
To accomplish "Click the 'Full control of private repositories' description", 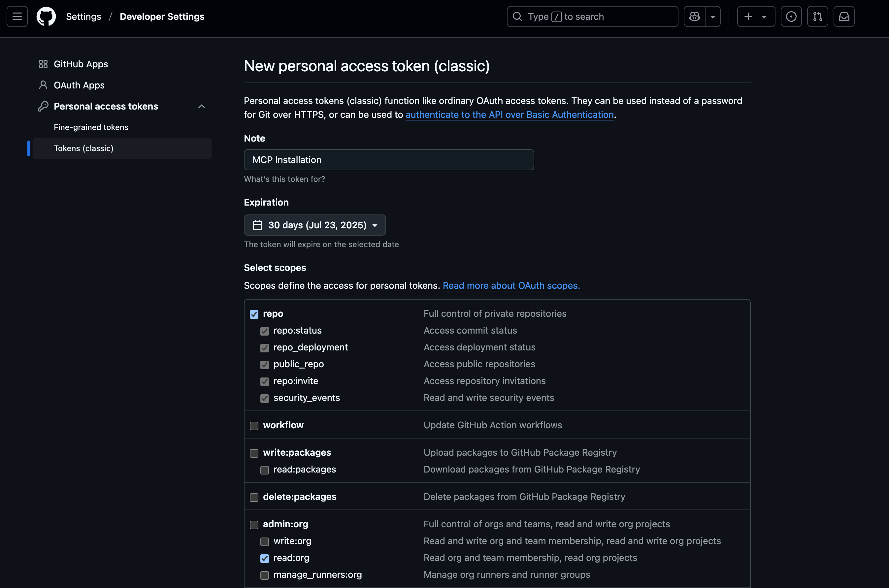I will (x=495, y=313).
